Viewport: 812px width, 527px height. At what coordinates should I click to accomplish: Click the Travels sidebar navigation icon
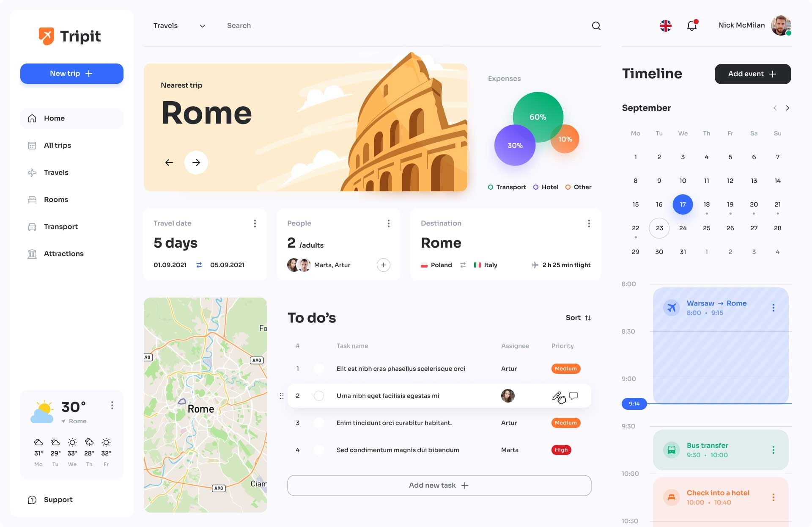[x=33, y=172]
